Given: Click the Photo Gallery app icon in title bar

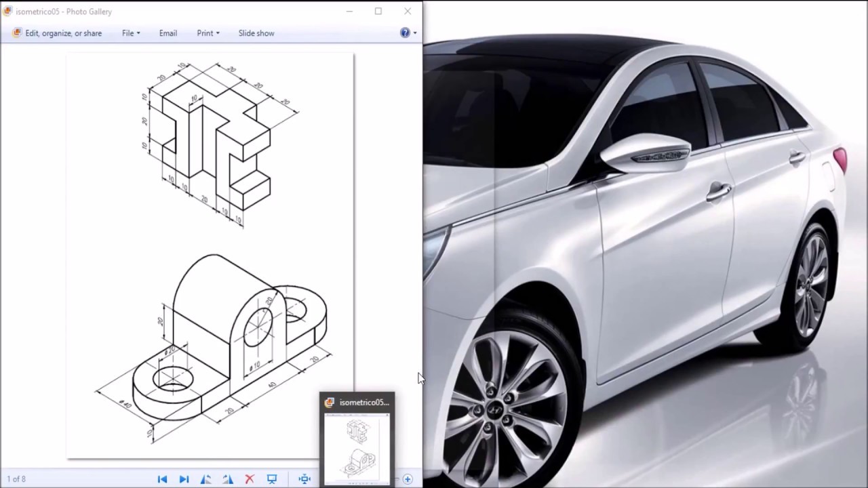Looking at the screenshot, I should 8,11.
